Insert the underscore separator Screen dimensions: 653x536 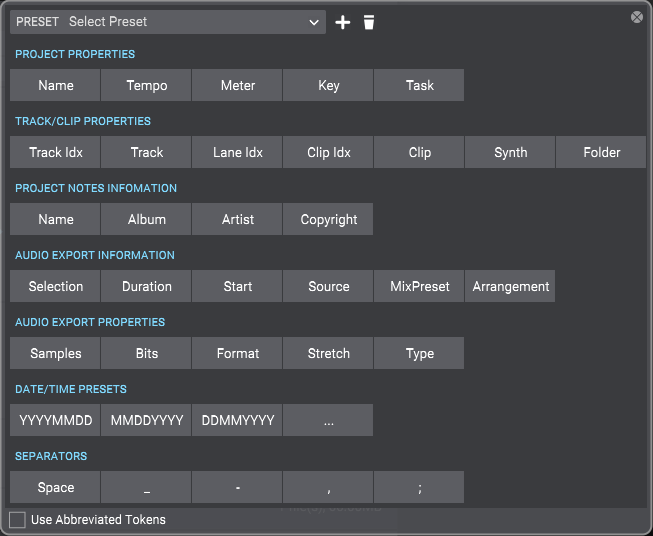147,487
